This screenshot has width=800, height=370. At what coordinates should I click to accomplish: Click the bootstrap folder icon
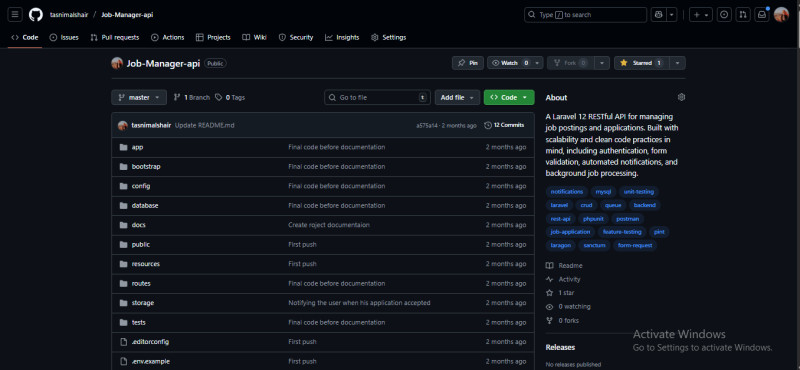click(123, 166)
